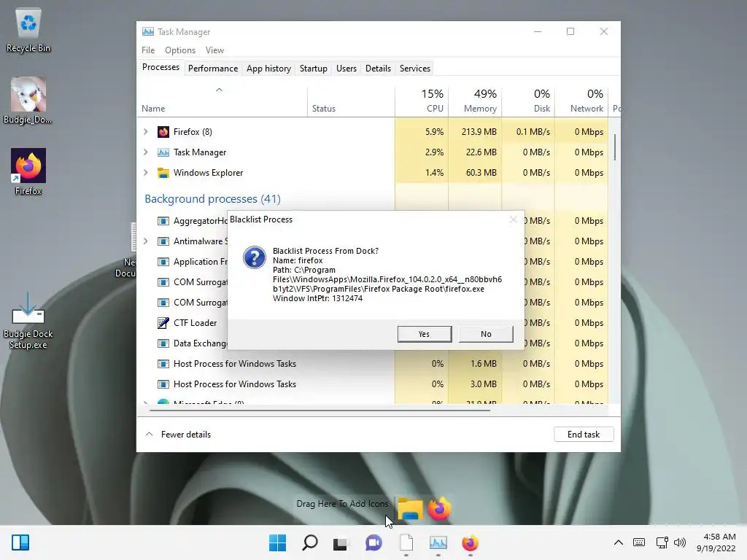747x560 pixels.
Task: Expand the Task Manager process row
Action: pos(146,152)
